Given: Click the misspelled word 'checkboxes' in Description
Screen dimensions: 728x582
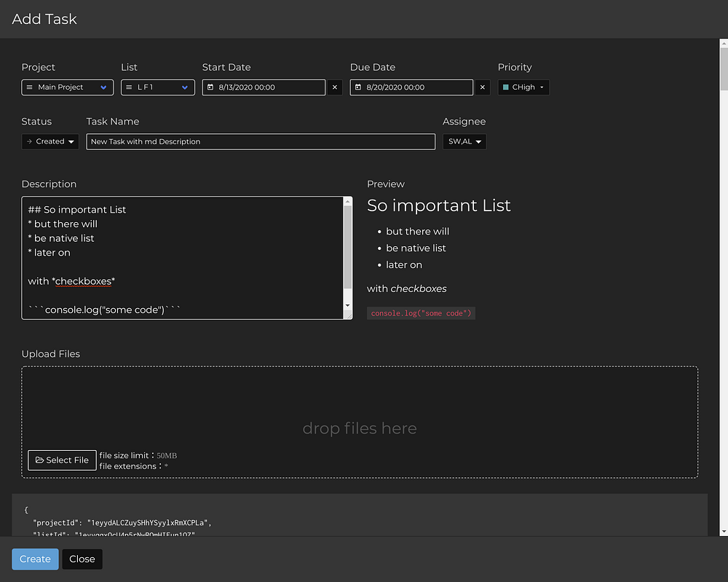Looking at the screenshot, I should pos(84,281).
